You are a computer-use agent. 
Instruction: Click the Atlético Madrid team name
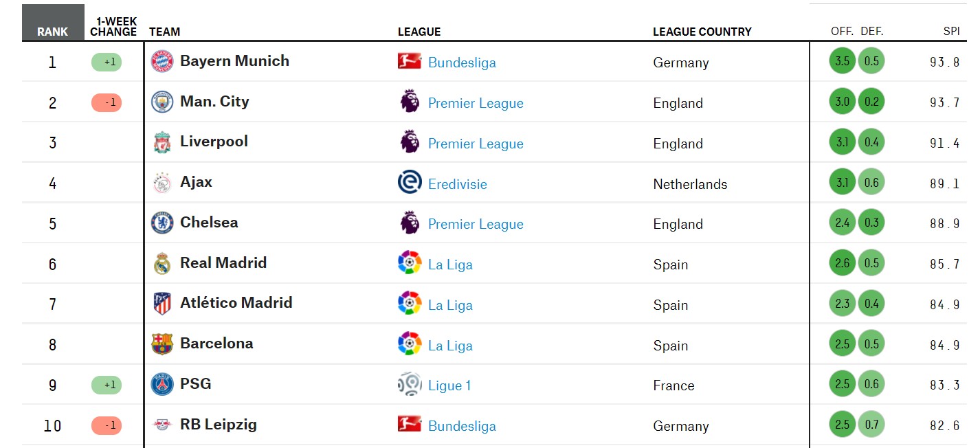tap(236, 303)
